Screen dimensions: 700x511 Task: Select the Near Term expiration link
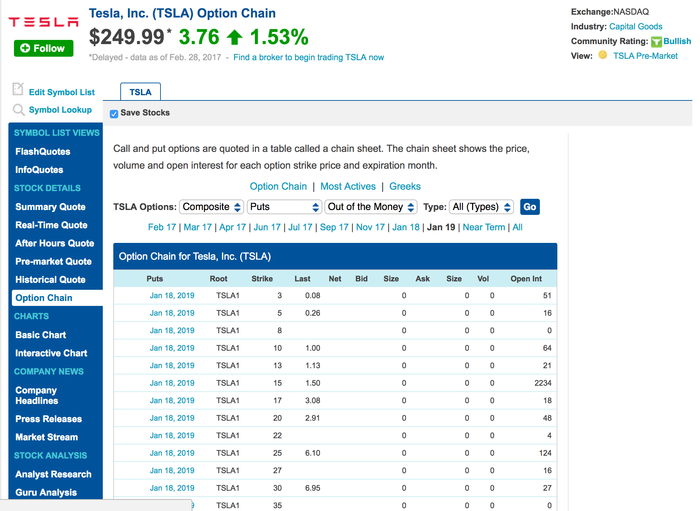tap(484, 227)
